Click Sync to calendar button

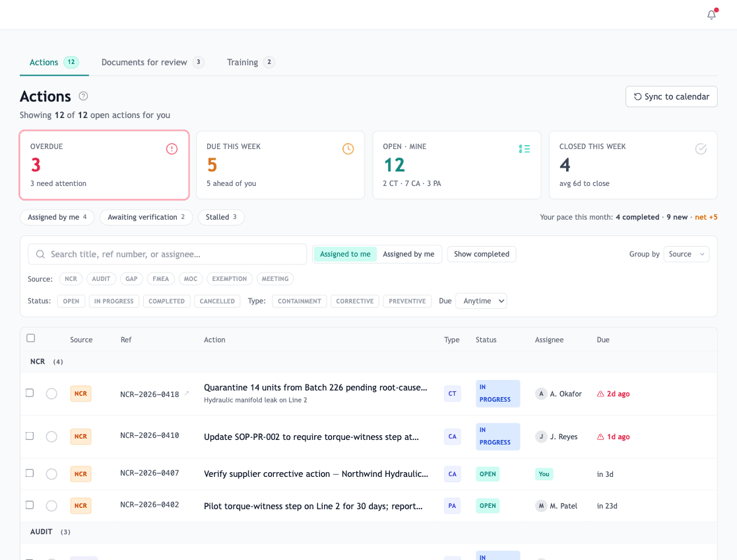[x=671, y=96]
